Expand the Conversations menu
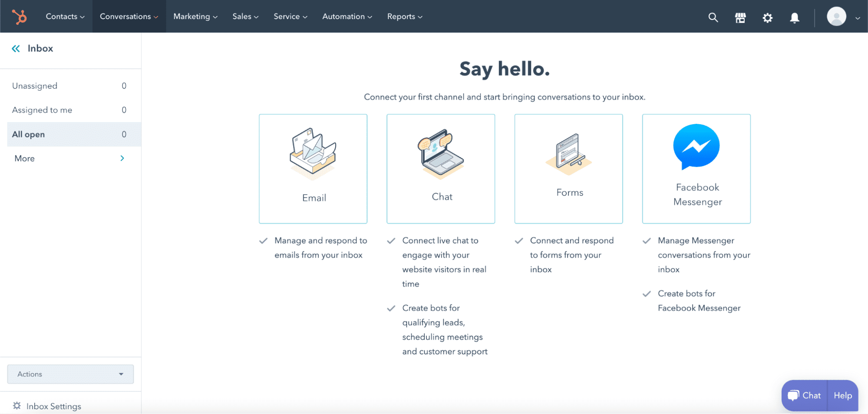 point(129,17)
